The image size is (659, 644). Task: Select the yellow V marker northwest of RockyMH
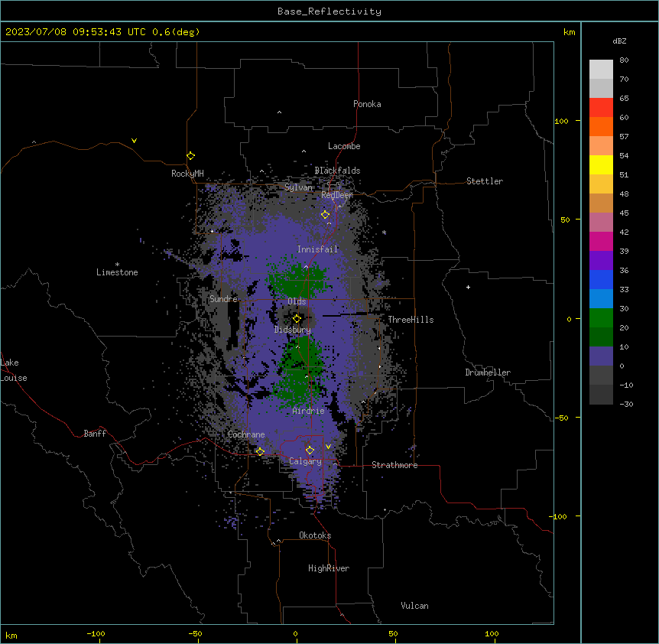click(134, 141)
